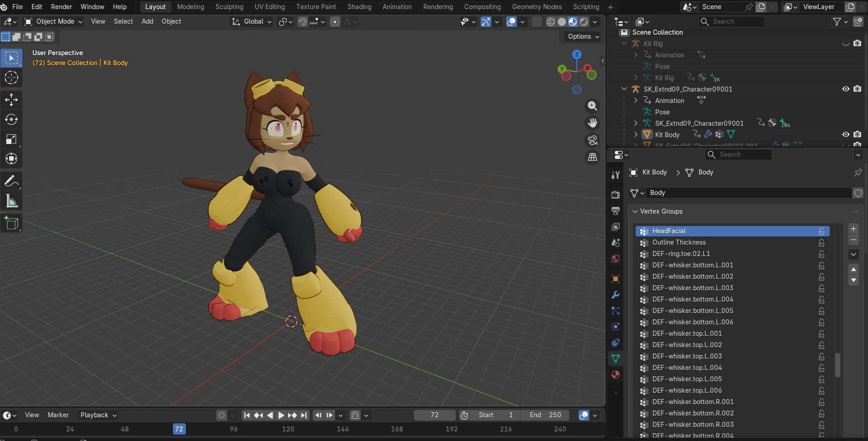Open the Playback dropdown
Image resolution: width=868 pixels, height=441 pixels.
(98, 415)
